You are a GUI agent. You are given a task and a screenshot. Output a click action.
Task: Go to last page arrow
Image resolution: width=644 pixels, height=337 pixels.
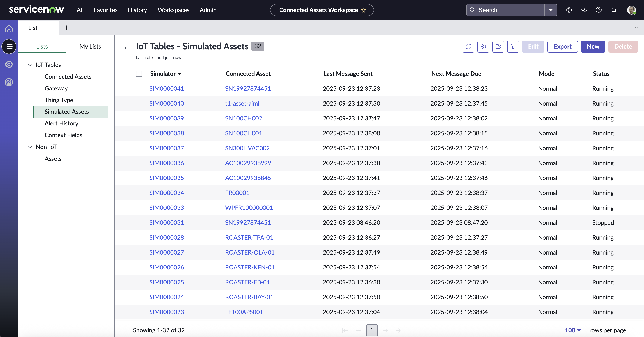point(399,330)
